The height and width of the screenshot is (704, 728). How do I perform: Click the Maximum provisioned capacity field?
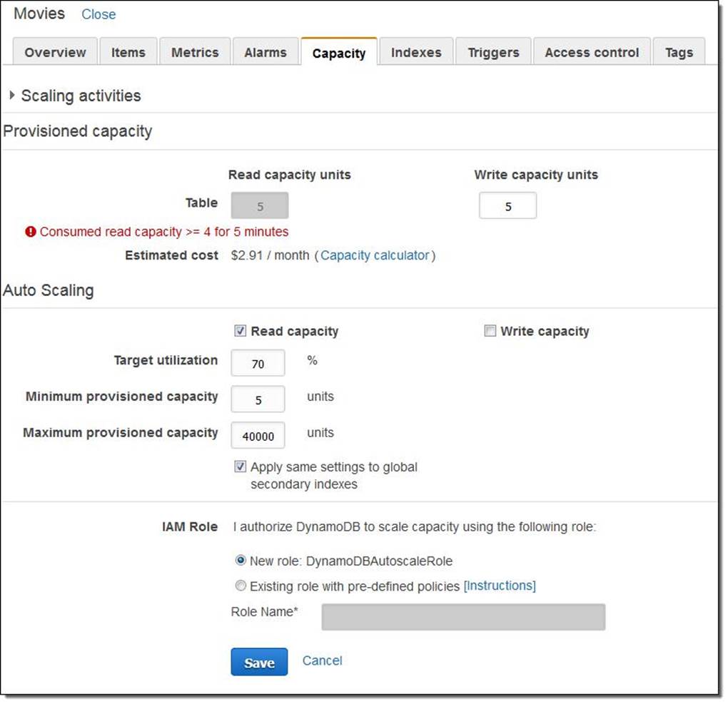258,436
